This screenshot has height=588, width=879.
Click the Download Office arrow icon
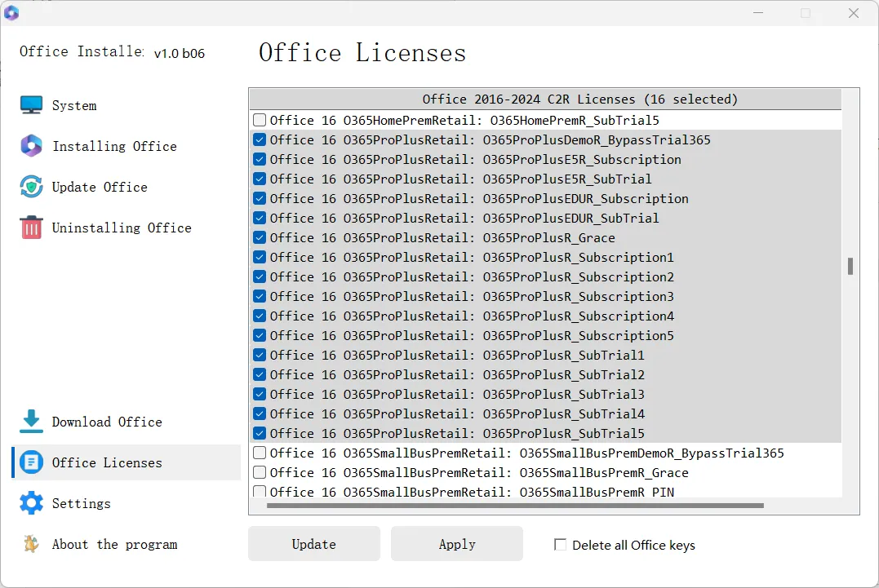pyautogui.click(x=31, y=422)
